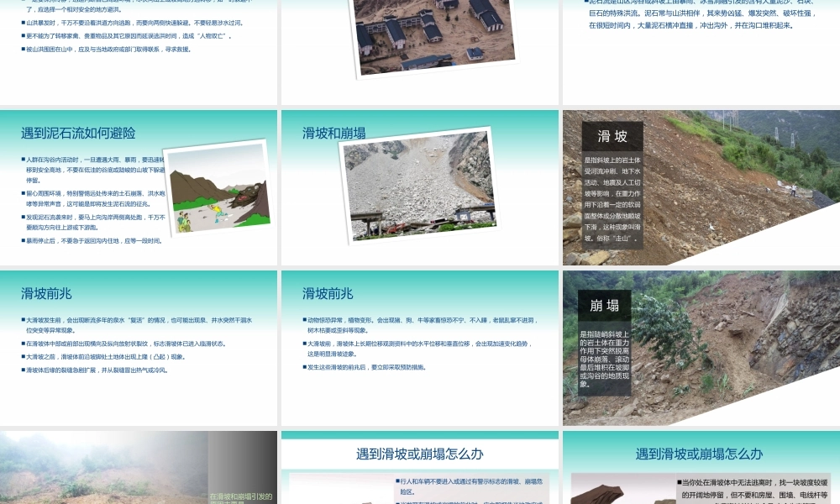The image size is (840, 504).
Task: Click the bullet starting 大滑坡发生前
Action: 137,325
